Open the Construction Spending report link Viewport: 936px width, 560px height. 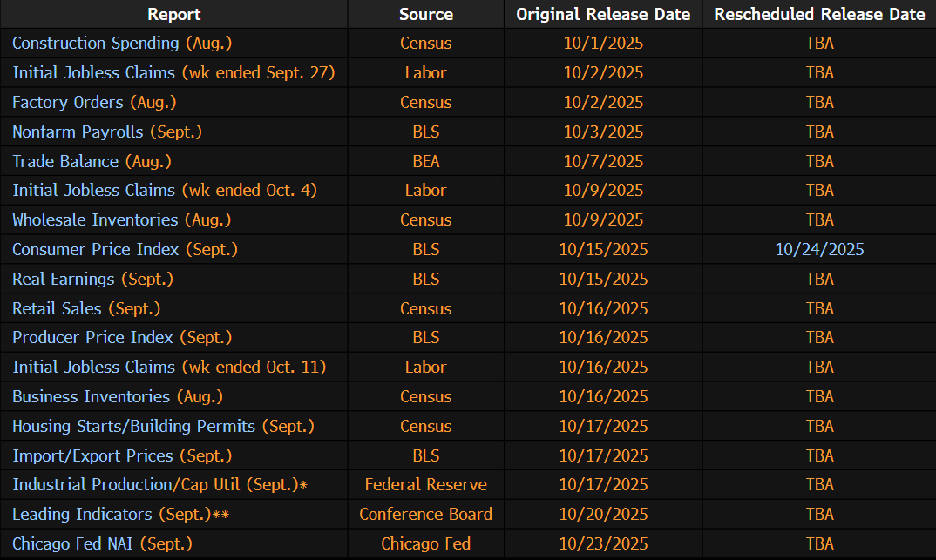tap(96, 44)
